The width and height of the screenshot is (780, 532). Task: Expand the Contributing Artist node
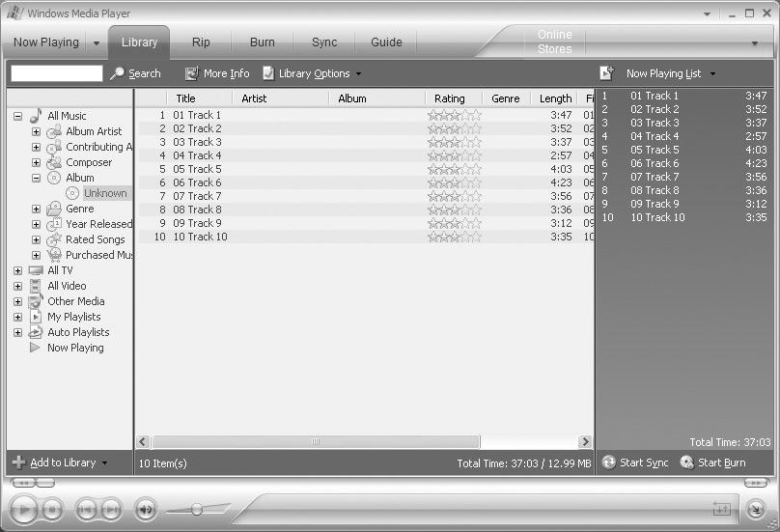(x=37, y=148)
